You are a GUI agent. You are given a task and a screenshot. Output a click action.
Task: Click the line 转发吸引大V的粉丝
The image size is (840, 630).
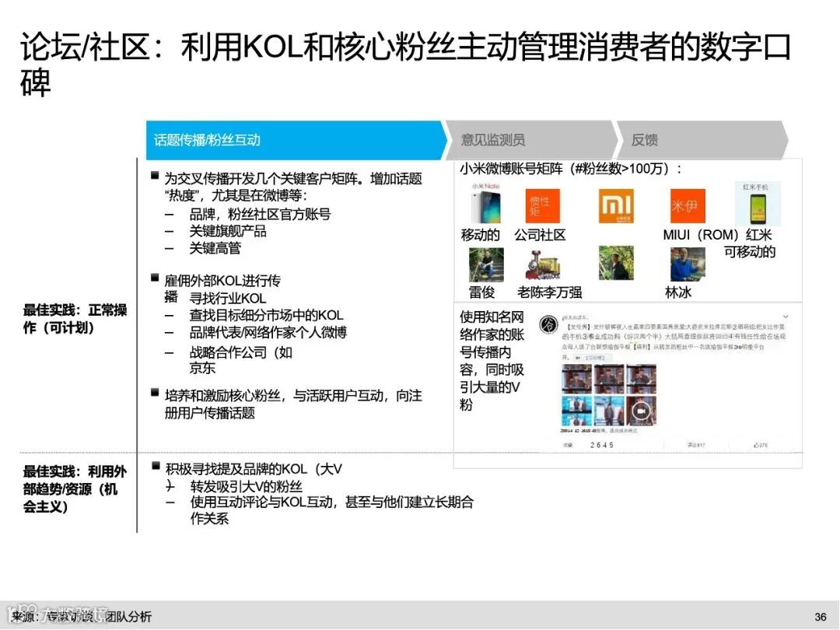247,486
